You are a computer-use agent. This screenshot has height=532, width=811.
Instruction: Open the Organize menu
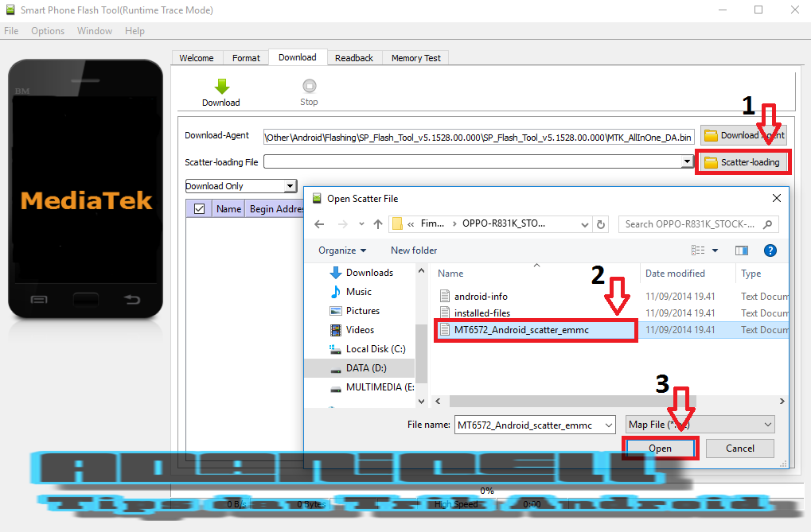click(342, 250)
